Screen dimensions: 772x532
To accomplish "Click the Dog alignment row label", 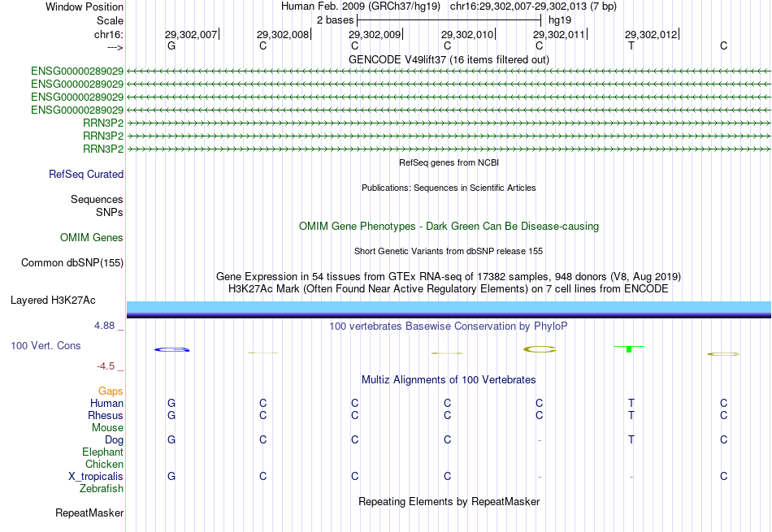I will [x=114, y=439].
